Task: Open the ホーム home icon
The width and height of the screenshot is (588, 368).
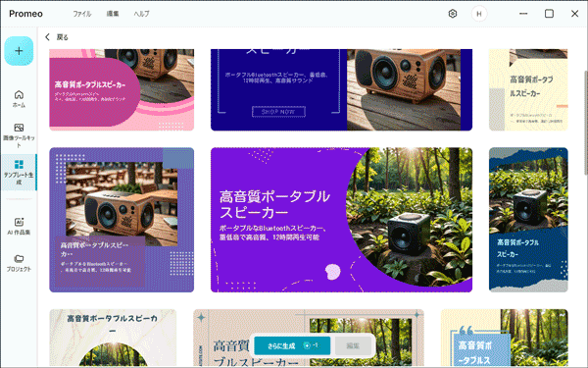Action: point(19,99)
